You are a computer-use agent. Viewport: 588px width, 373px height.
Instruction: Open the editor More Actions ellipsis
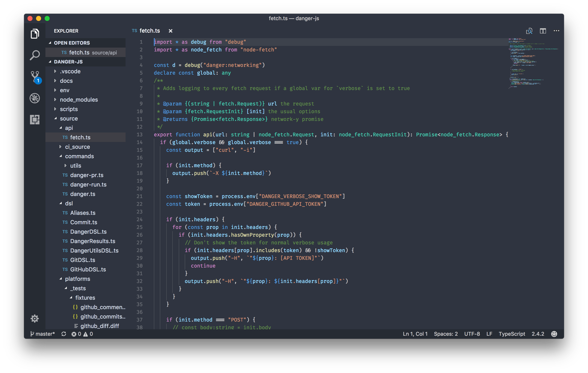pyautogui.click(x=556, y=31)
